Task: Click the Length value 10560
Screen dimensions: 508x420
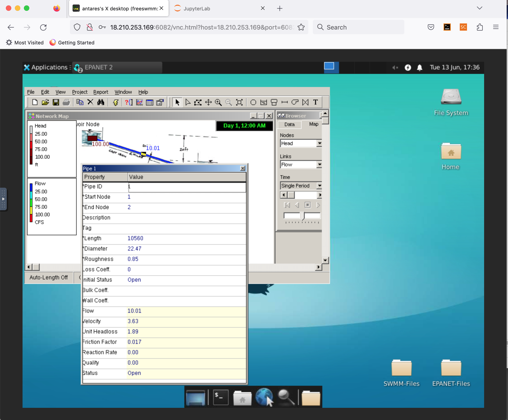Action: [135, 238]
